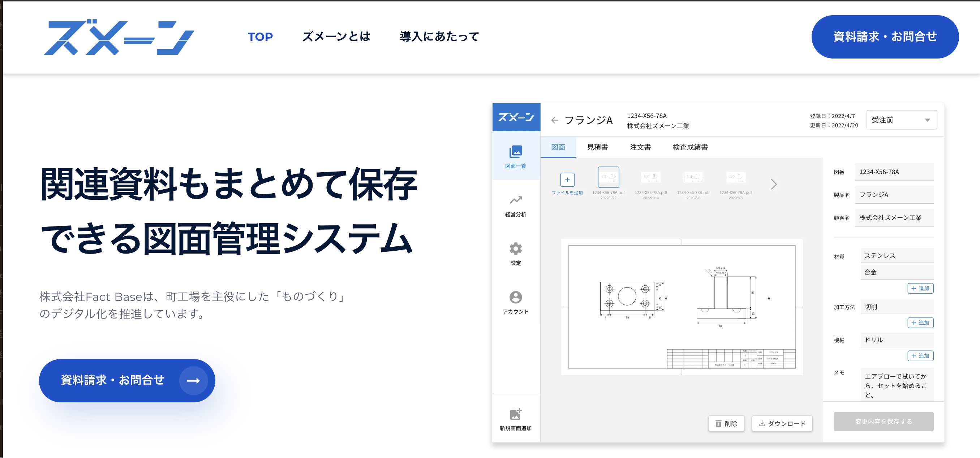Click the 顧客名 field

894,217
